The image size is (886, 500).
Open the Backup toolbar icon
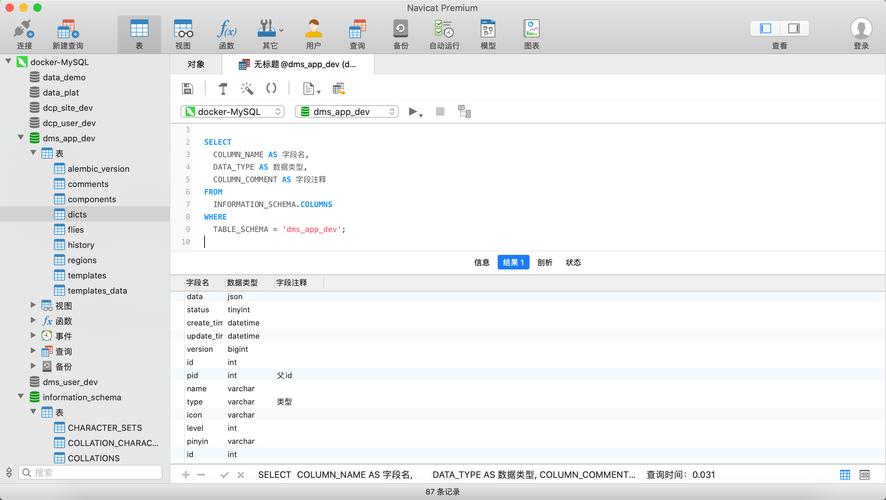(x=400, y=30)
